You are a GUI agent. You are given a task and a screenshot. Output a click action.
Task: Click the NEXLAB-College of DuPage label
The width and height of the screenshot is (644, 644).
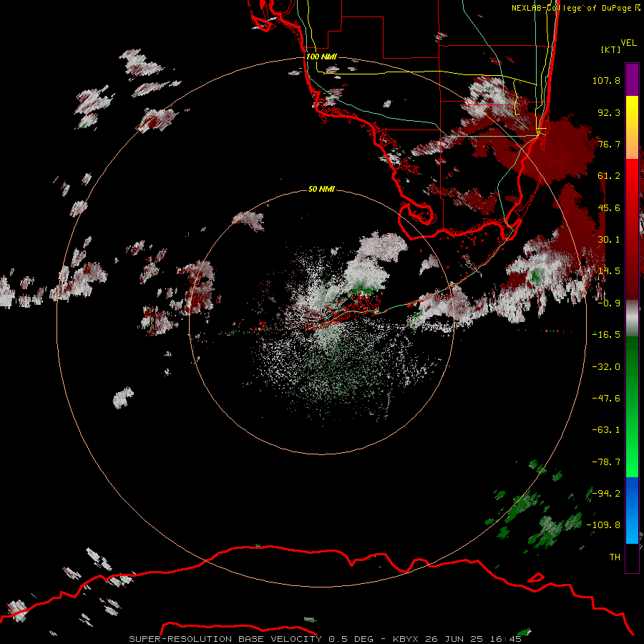pyautogui.click(x=576, y=8)
